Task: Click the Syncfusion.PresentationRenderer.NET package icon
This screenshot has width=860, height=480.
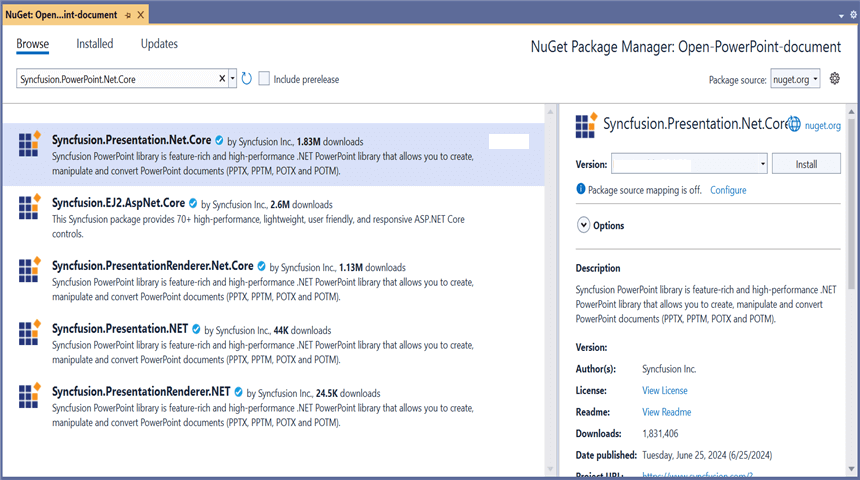Action: coord(30,396)
